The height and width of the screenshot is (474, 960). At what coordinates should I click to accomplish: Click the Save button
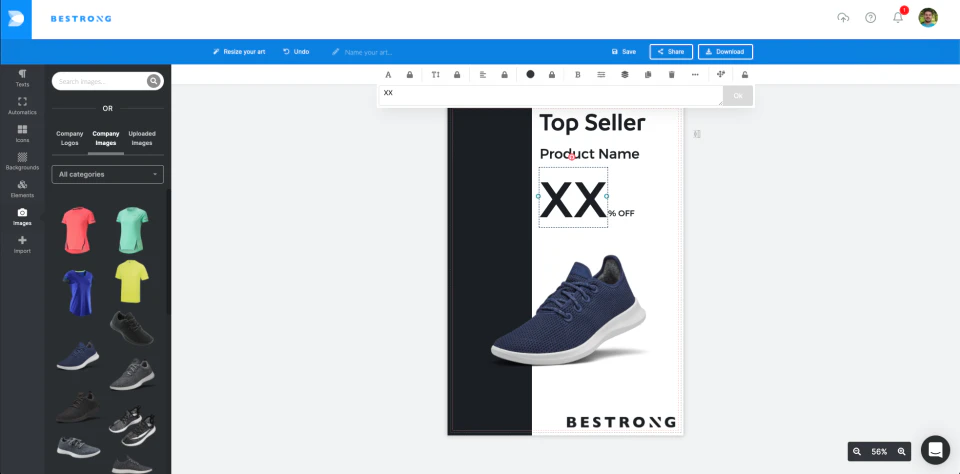coord(624,52)
